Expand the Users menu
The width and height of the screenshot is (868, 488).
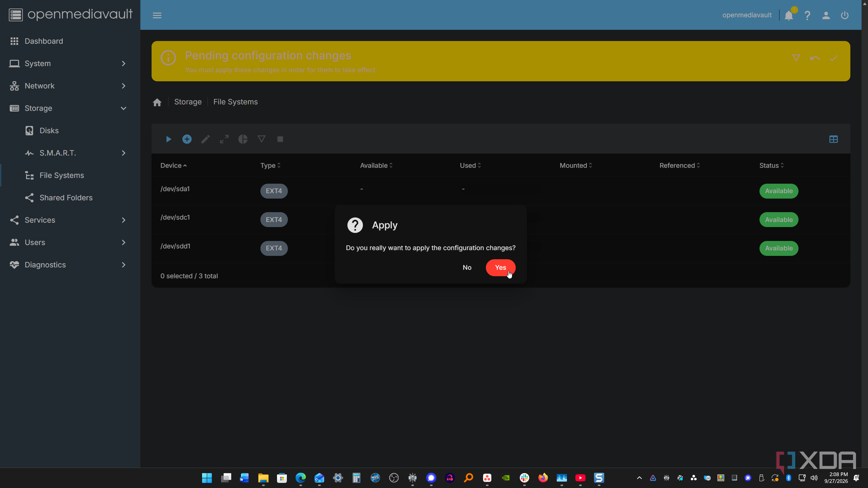tap(70, 242)
